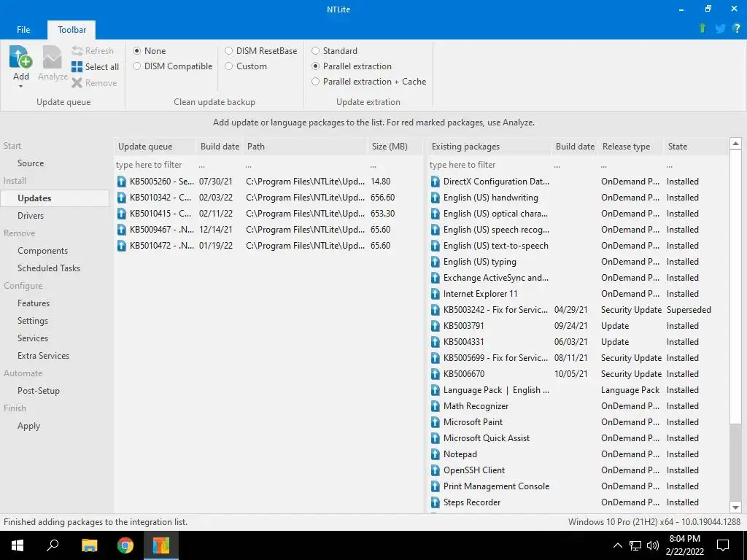
Task: Click the DirectX Configuration package icon
Action: [x=436, y=182]
